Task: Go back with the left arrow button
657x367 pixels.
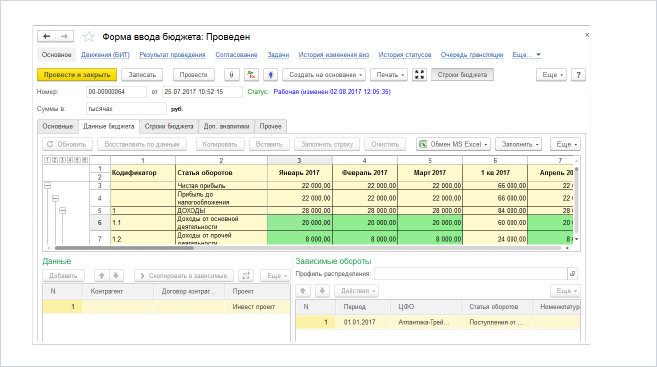Action: pos(47,36)
